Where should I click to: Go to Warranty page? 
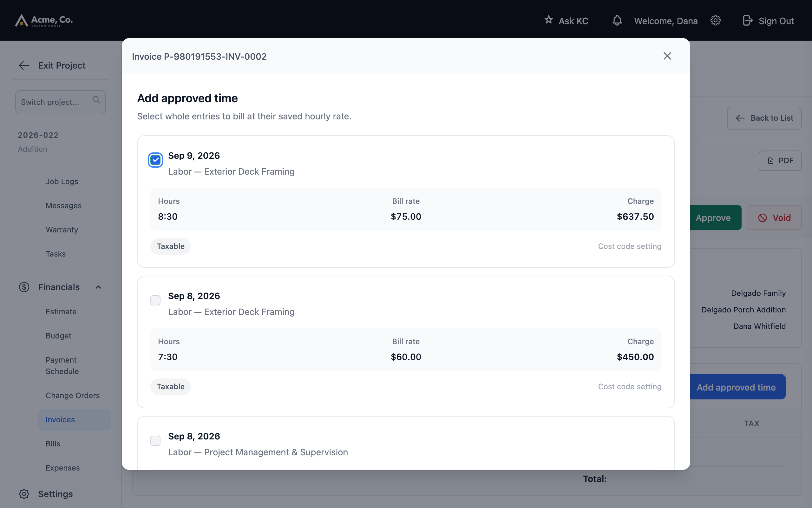pos(62,230)
